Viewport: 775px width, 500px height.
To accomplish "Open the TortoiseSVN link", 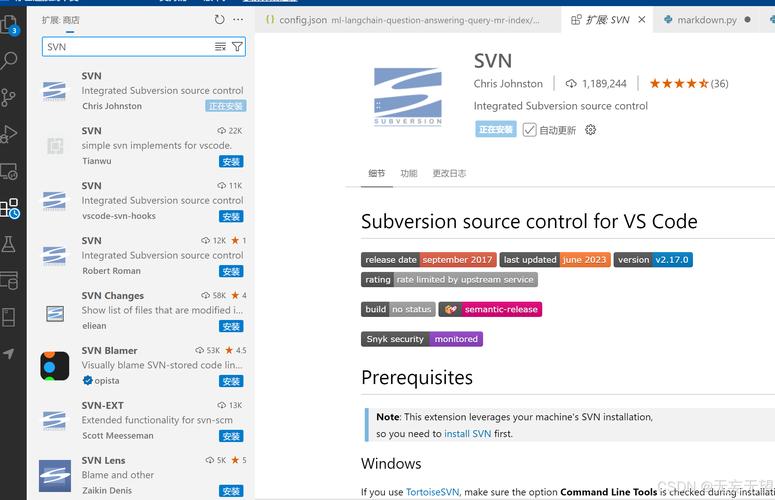I will 432,492.
